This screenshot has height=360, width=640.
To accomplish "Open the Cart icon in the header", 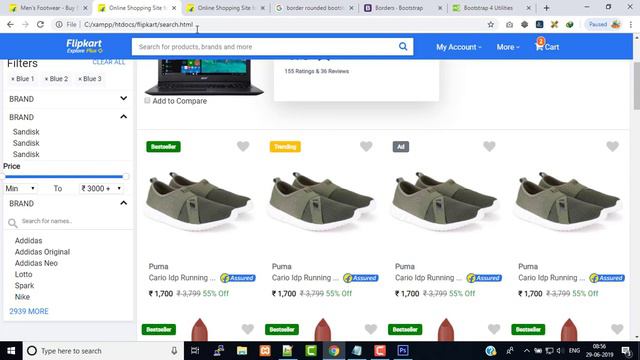I will (547, 46).
